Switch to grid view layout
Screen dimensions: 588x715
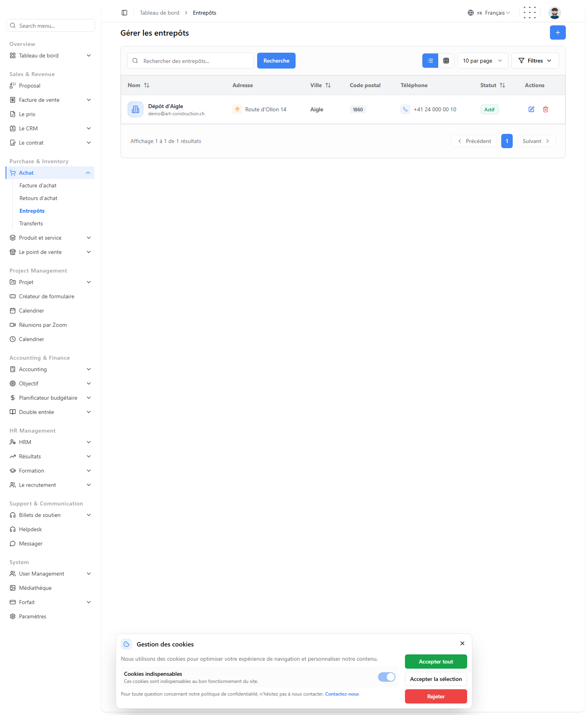pyautogui.click(x=446, y=61)
